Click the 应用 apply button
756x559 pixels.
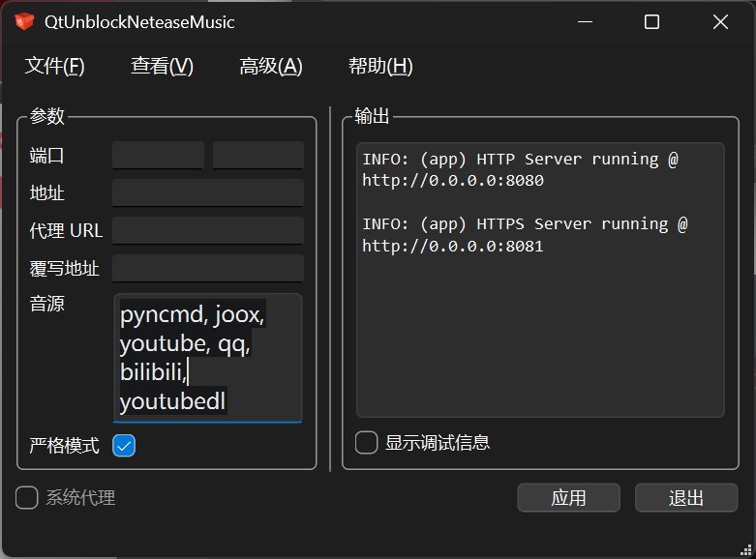pyautogui.click(x=568, y=498)
